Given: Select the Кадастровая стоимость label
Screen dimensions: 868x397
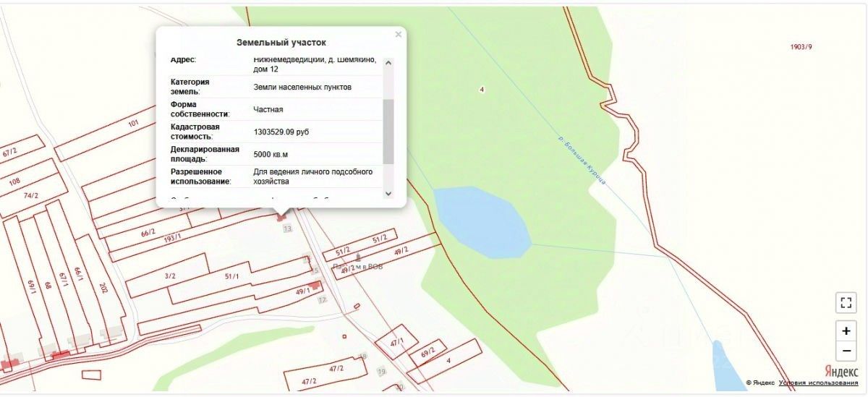Looking at the screenshot, I should (x=194, y=132).
